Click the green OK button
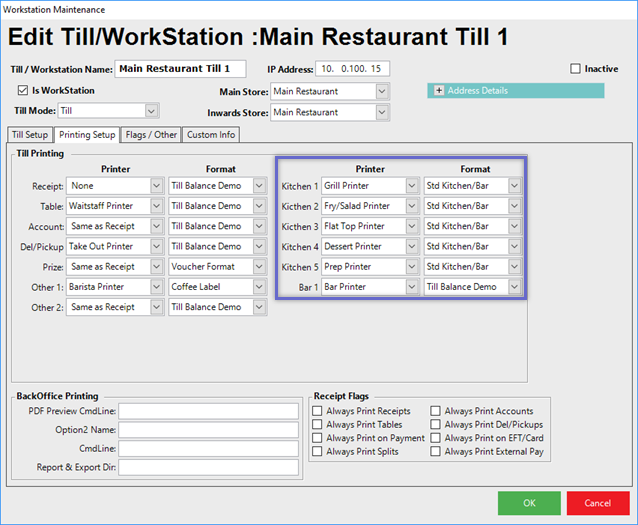The height and width of the screenshot is (525, 638). click(x=528, y=503)
